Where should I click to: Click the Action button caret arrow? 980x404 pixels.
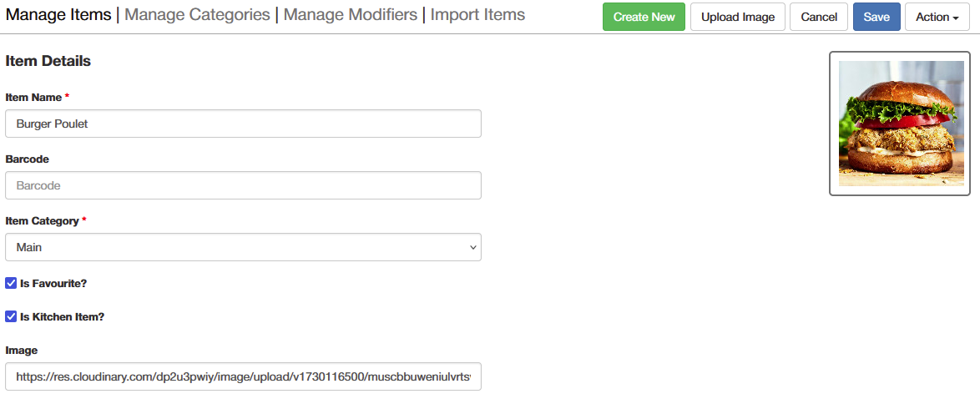[x=956, y=18]
